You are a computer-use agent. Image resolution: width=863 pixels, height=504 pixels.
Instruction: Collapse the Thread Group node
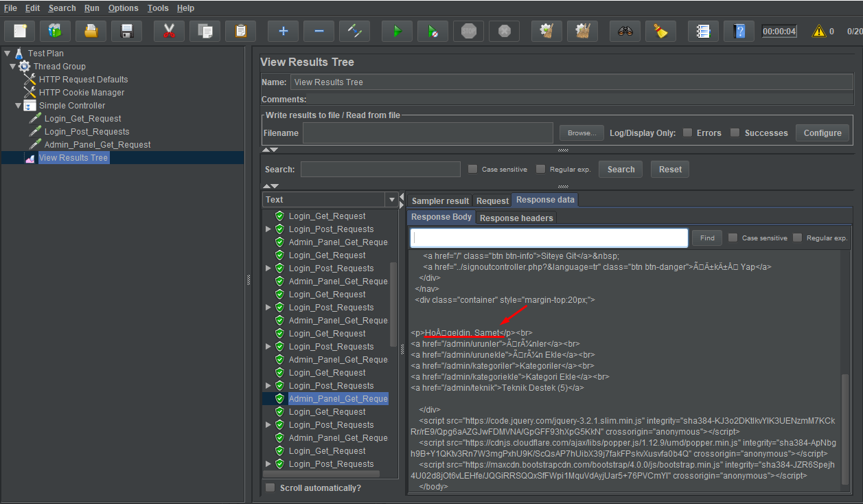(12, 66)
